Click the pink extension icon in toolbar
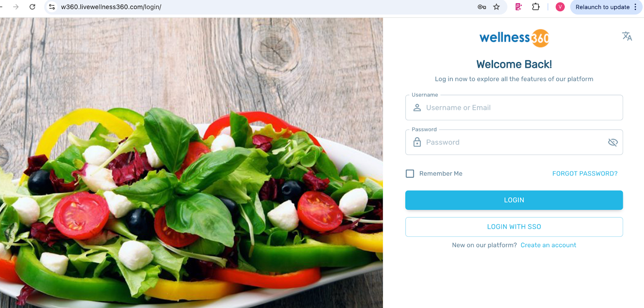Screen dimensions: 644x308 click(x=518, y=7)
